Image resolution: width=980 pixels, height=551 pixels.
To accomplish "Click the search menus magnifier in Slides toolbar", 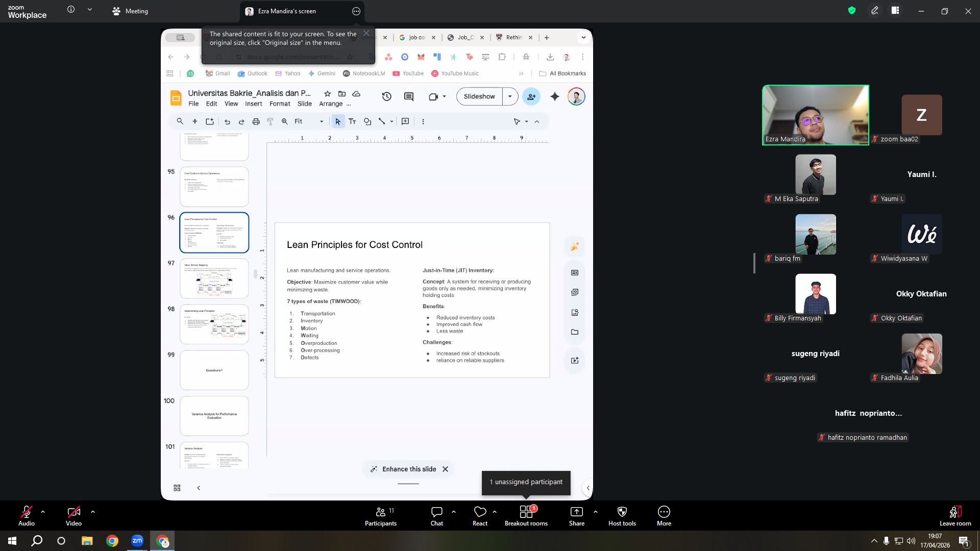I will [x=180, y=121].
